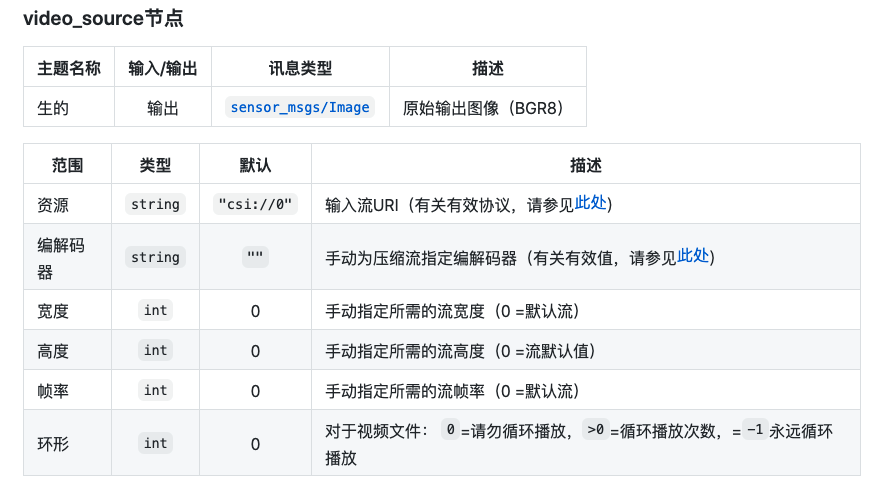This screenshot has width=875, height=492.
Task: Select the string type in the 编解码器 row
Action: tap(155, 257)
